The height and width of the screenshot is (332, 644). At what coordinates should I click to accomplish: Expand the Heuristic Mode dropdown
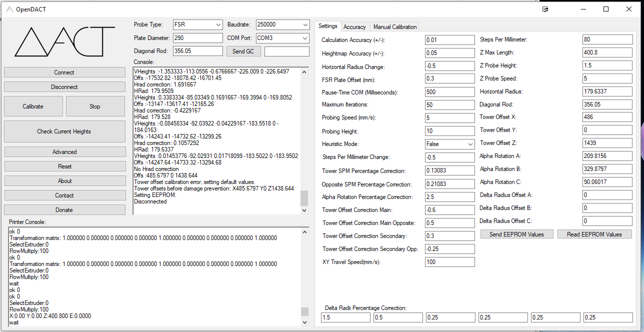coord(449,144)
